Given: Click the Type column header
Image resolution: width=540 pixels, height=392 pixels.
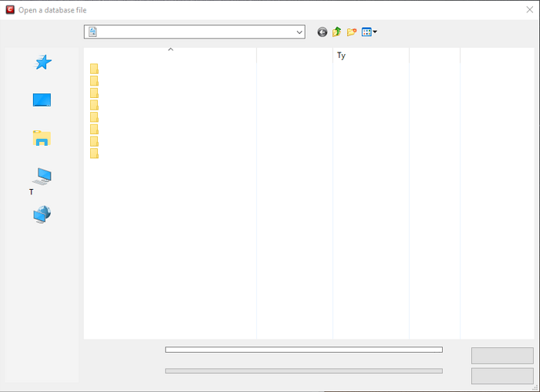Looking at the screenshot, I should coord(371,56).
